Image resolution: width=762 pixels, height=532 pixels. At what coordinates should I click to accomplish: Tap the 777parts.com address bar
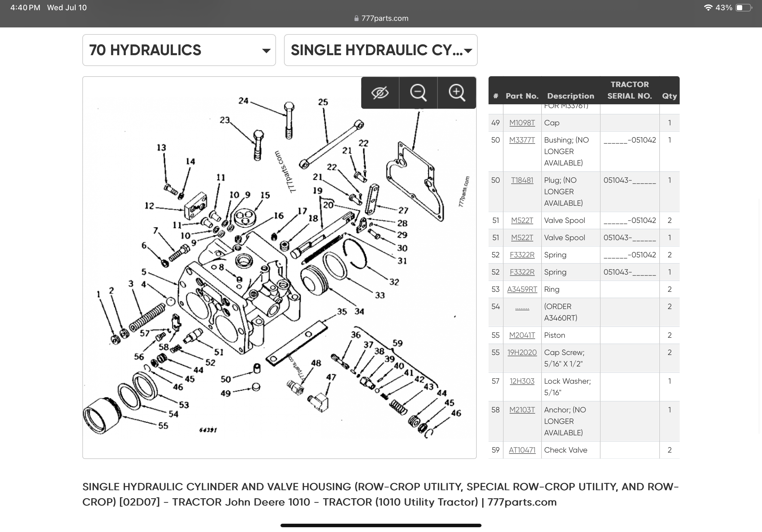(381, 18)
